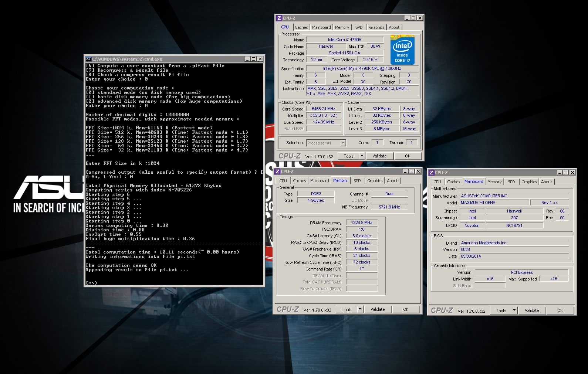Select the SPD tab in the Memory window
588x374 pixels.
click(x=357, y=181)
